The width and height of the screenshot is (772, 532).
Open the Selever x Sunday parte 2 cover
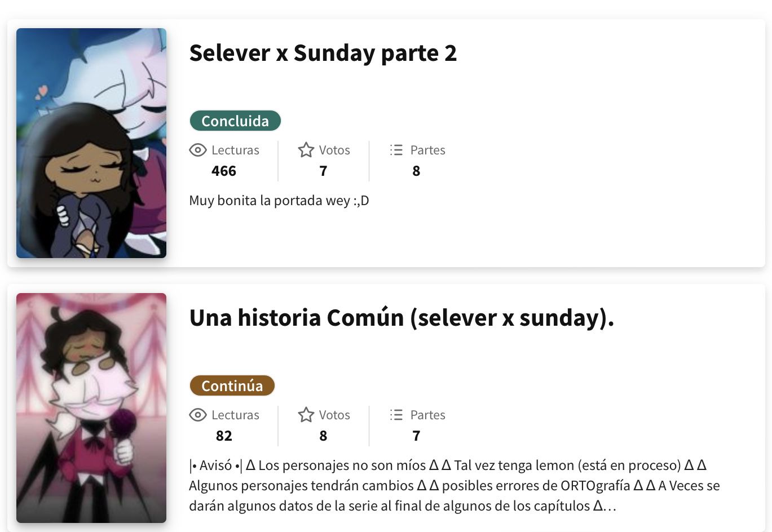tap(91, 143)
